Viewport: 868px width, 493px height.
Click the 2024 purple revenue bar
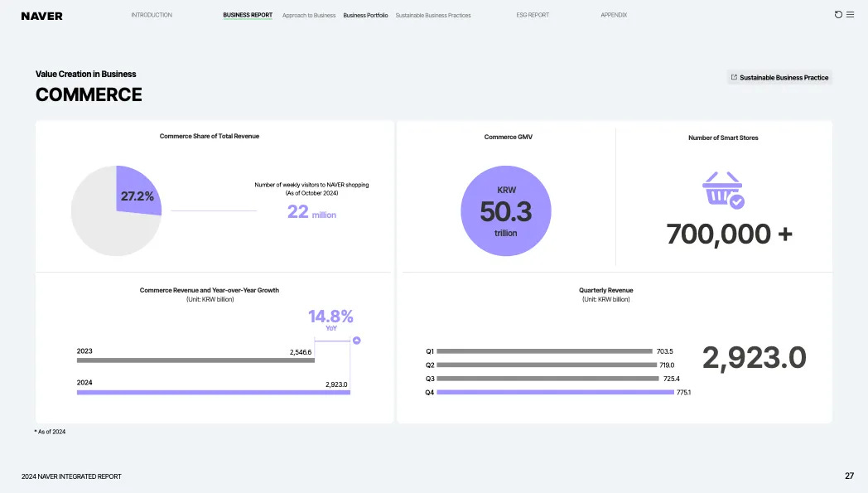214,392
